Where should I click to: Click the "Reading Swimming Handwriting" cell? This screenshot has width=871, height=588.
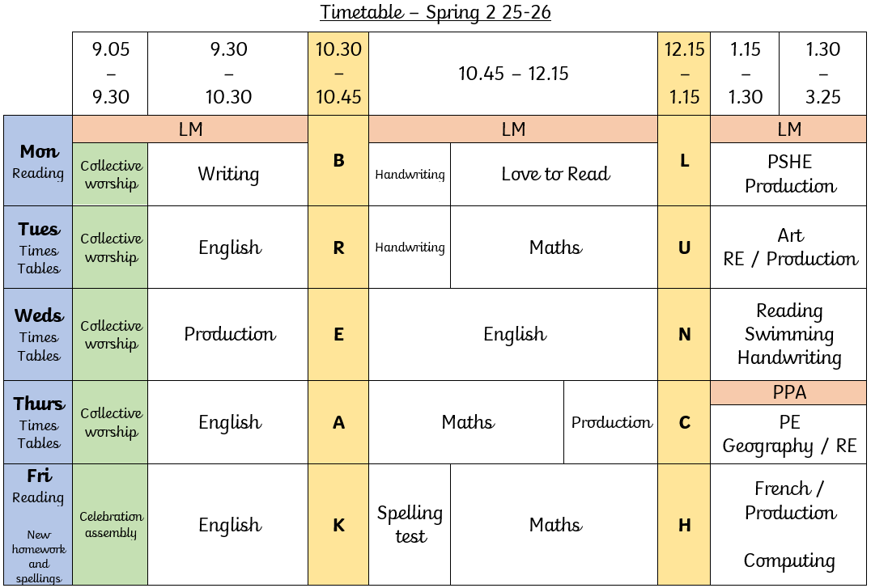(x=788, y=335)
